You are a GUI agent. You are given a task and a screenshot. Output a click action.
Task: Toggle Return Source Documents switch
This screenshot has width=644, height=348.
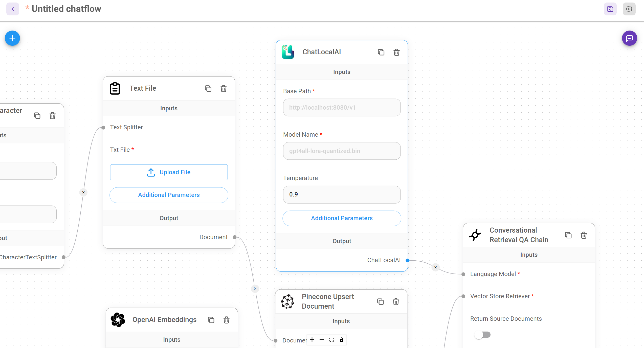[482, 335]
